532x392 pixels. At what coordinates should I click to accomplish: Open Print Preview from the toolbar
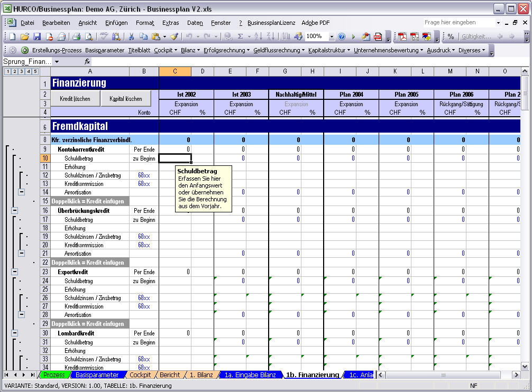(x=88, y=36)
